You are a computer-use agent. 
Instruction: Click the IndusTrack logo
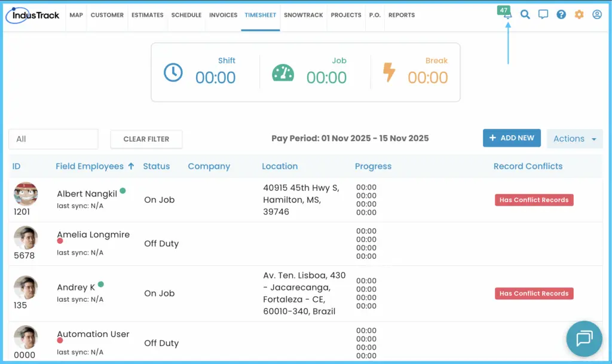click(x=33, y=15)
